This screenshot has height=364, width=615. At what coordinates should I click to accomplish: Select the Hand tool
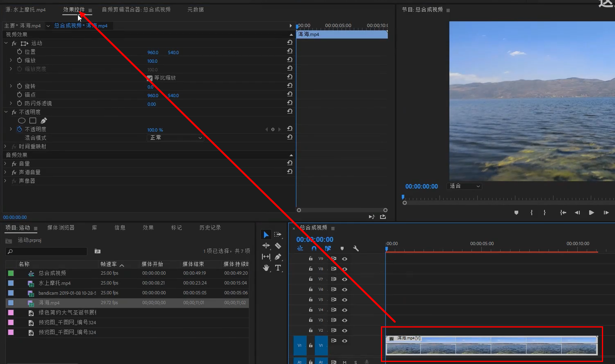click(266, 268)
